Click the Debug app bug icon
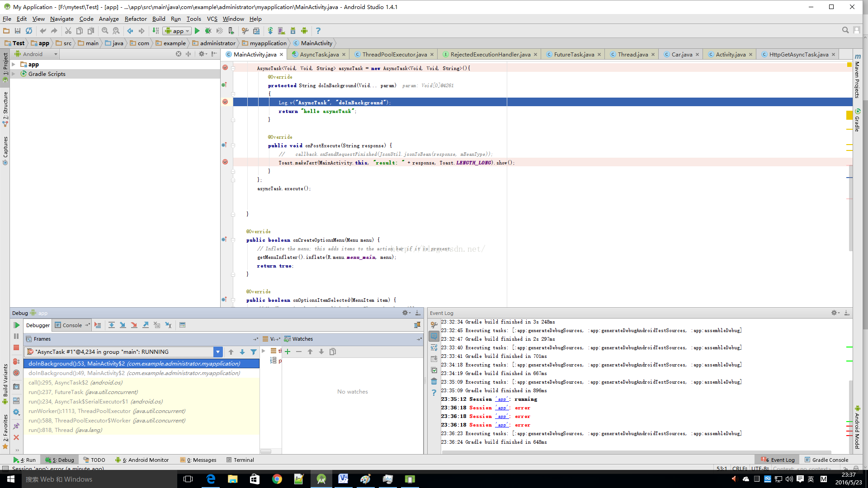The image size is (868, 488). 208,31
